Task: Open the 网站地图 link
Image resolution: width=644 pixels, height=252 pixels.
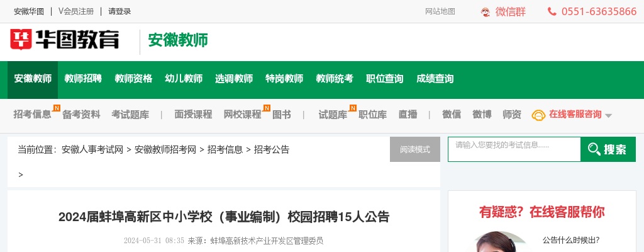Action: [x=440, y=11]
